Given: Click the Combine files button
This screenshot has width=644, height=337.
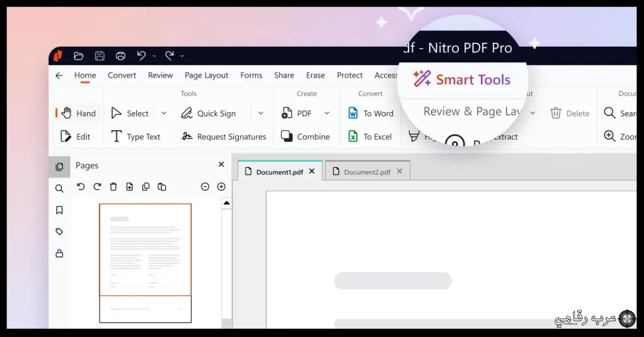Looking at the screenshot, I should coord(305,136).
